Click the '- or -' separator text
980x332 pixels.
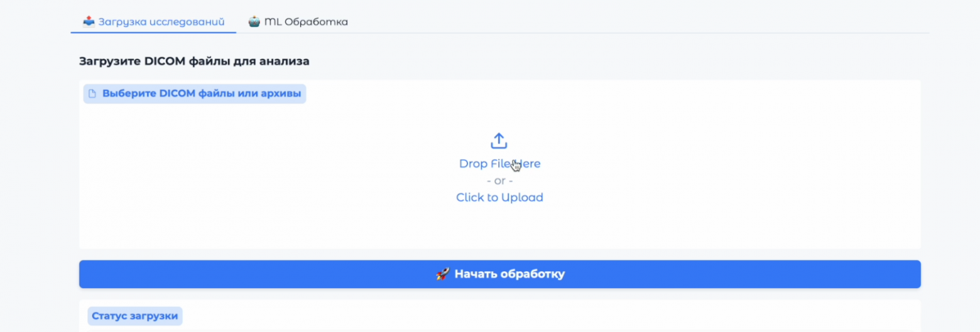(x=499, y=181)
